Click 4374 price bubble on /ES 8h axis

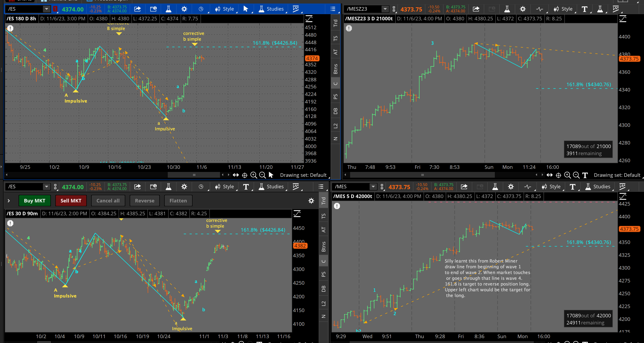[312, 58]
